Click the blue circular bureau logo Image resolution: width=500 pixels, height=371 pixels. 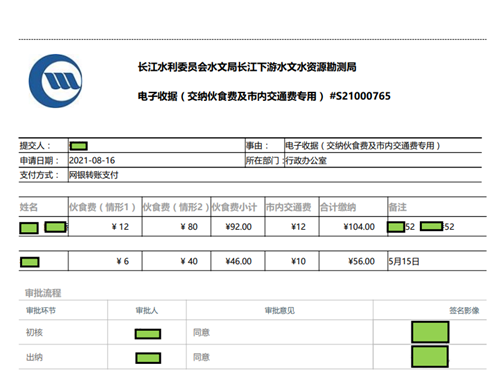(x=55, y=81)
